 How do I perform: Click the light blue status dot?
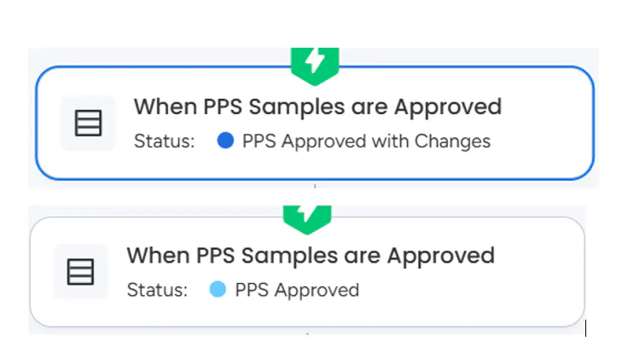[218, 290]
